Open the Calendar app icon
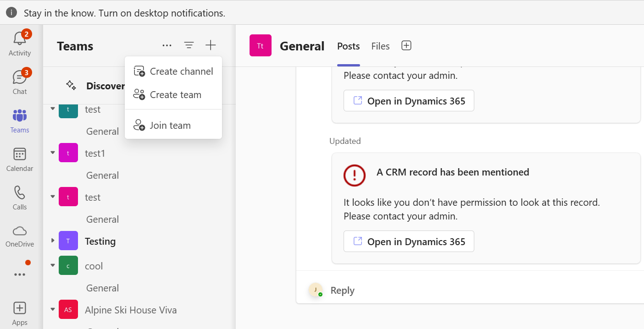The width and height of the screenshot is (644, 329). pos(20,154)
